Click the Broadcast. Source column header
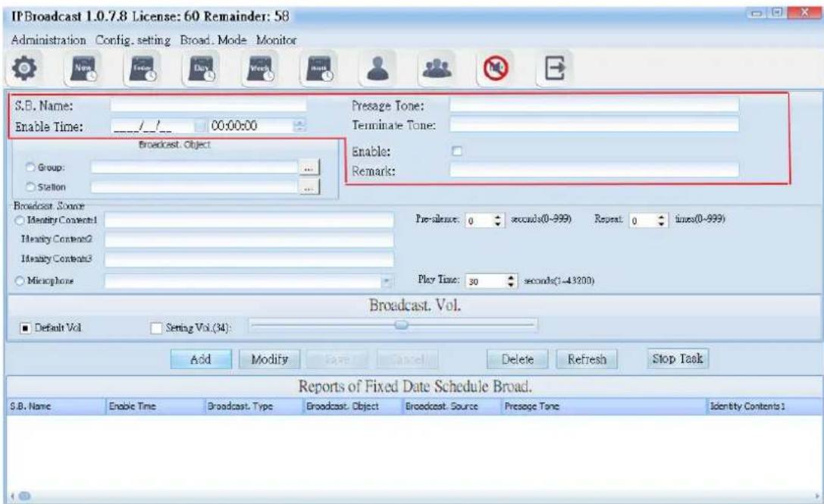The width and height of the screenshot is (824, 504). tap(451, 406)
